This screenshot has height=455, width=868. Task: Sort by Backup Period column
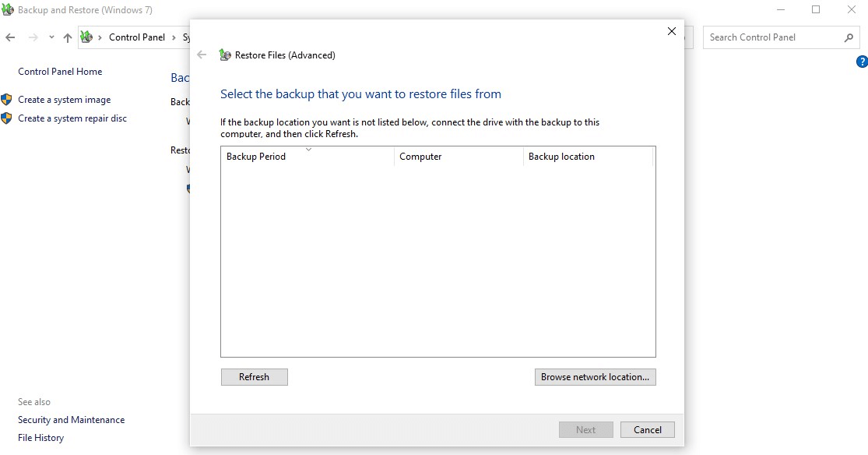(x=307, y=157)
